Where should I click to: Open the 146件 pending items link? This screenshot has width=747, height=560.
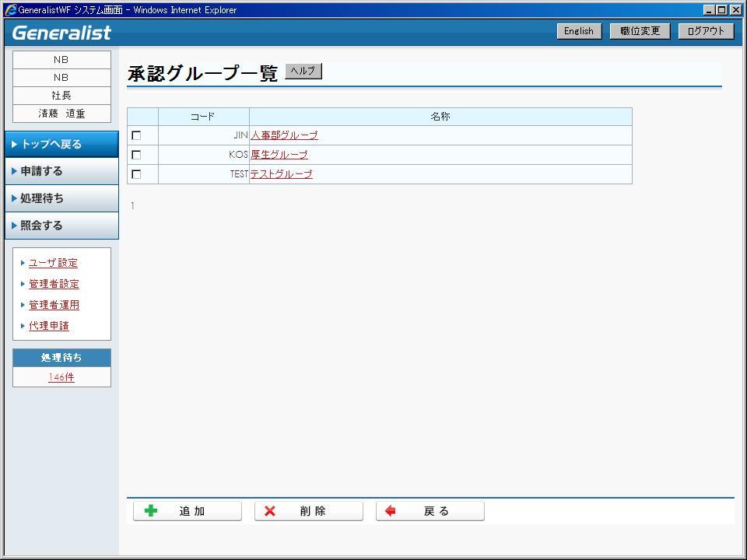pyautogui.click(x=61, y=377)
